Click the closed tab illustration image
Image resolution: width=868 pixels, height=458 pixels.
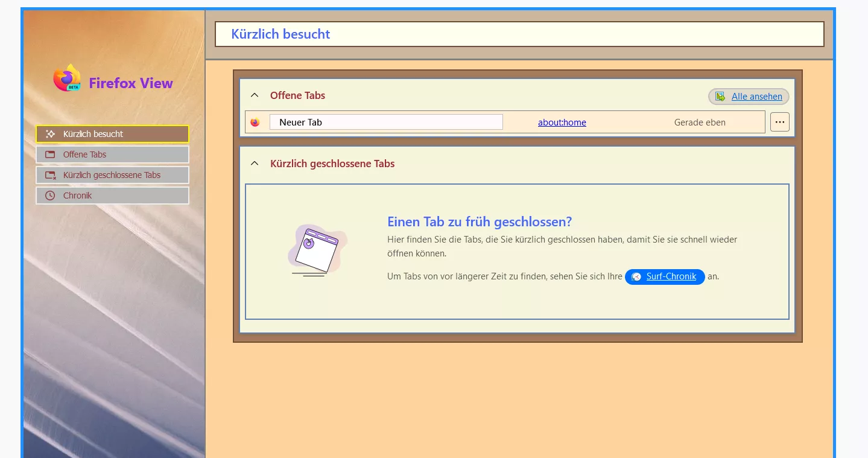tap(316, 250)
